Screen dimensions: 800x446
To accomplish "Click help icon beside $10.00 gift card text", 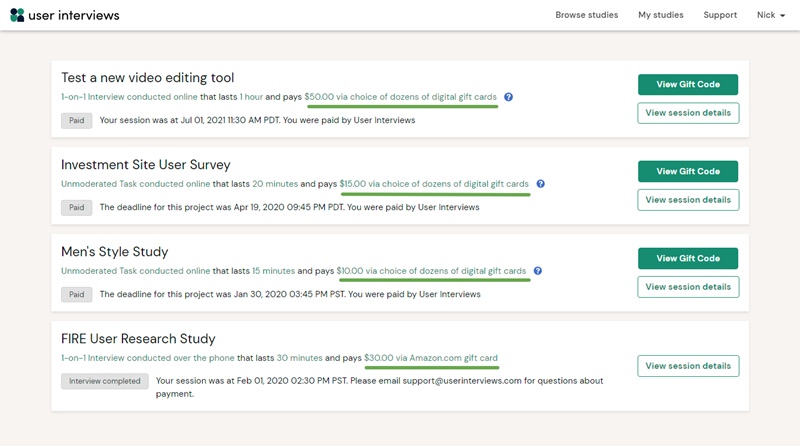I will pos(537,271).
